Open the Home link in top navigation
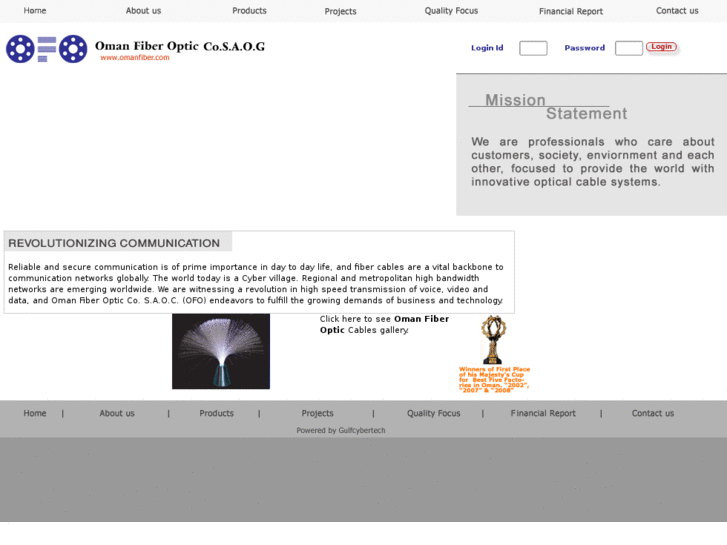 click(x=35, y=11)
